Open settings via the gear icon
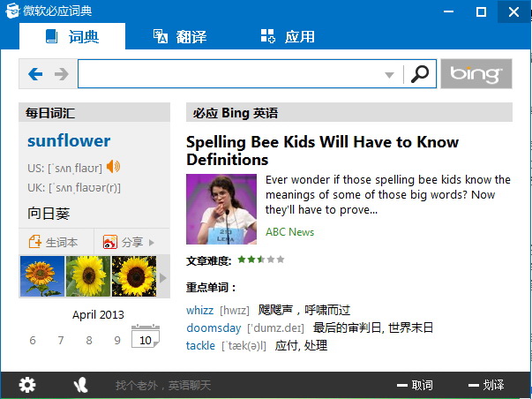 (27, 385)
